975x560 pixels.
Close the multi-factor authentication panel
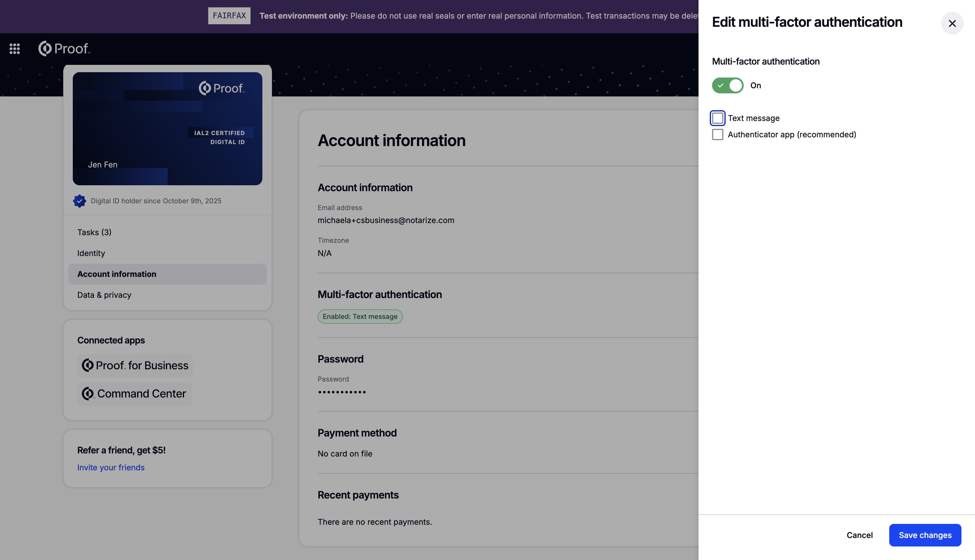pyautogui.click(x=952, y=23)
